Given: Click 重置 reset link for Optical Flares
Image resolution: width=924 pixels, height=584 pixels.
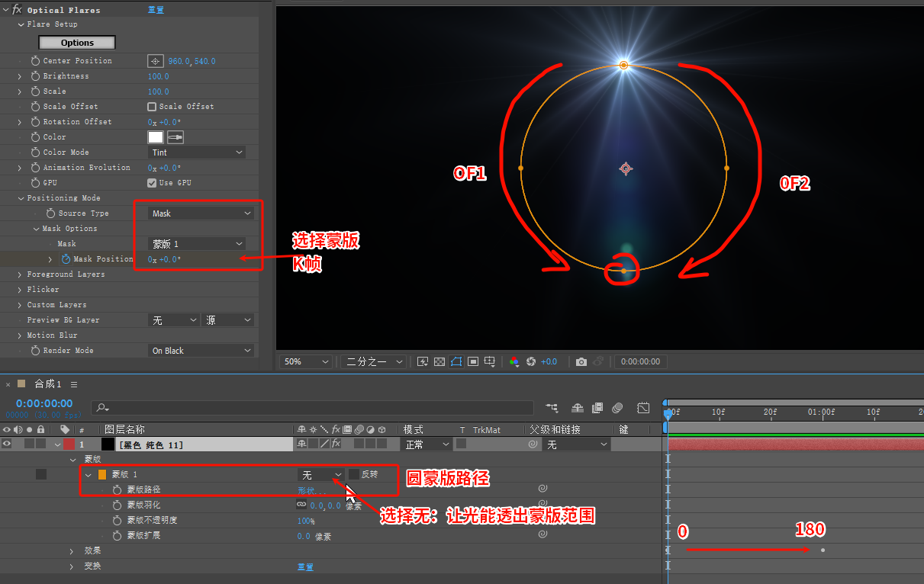Looking at the screenshot, I should [156, 10].
